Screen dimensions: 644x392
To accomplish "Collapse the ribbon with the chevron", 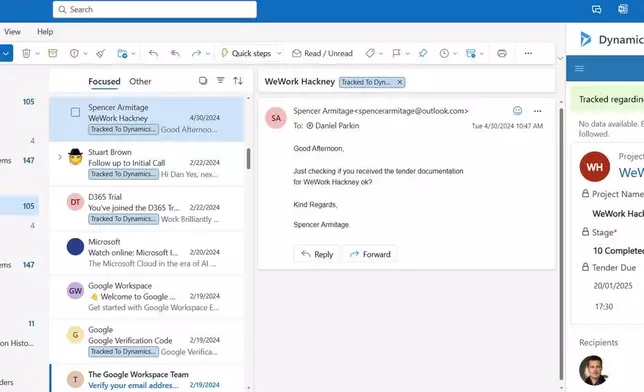I will [x=560, y=58].
